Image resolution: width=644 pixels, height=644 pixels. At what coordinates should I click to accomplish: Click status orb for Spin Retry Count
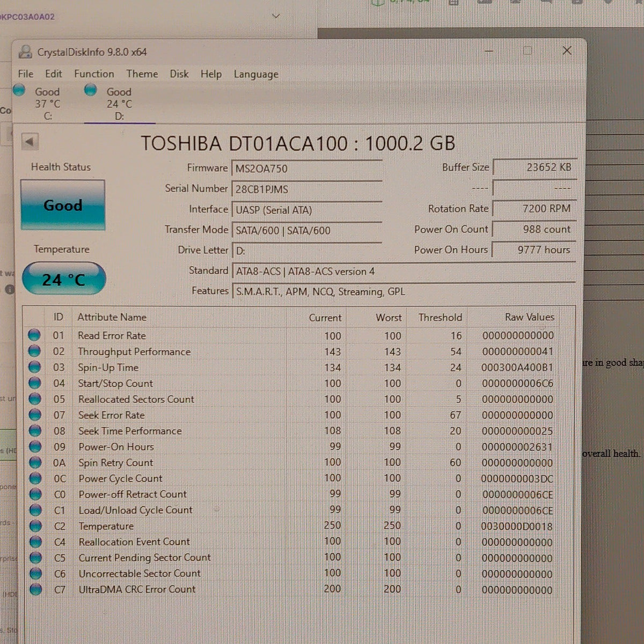click(x=35, y=462)
